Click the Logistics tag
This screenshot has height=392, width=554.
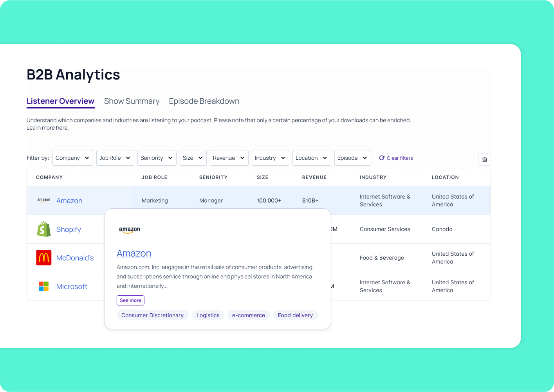pyautogui.click(x=208, y=315)
